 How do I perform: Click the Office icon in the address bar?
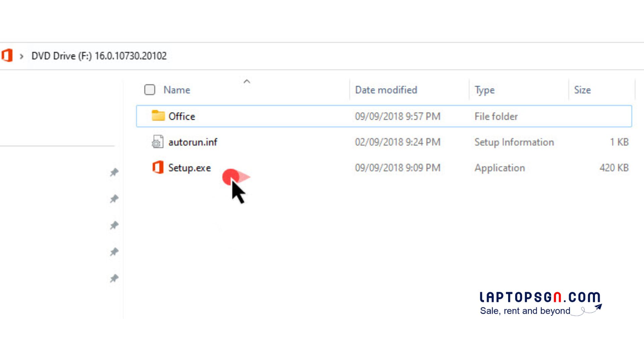click(7, 56)
